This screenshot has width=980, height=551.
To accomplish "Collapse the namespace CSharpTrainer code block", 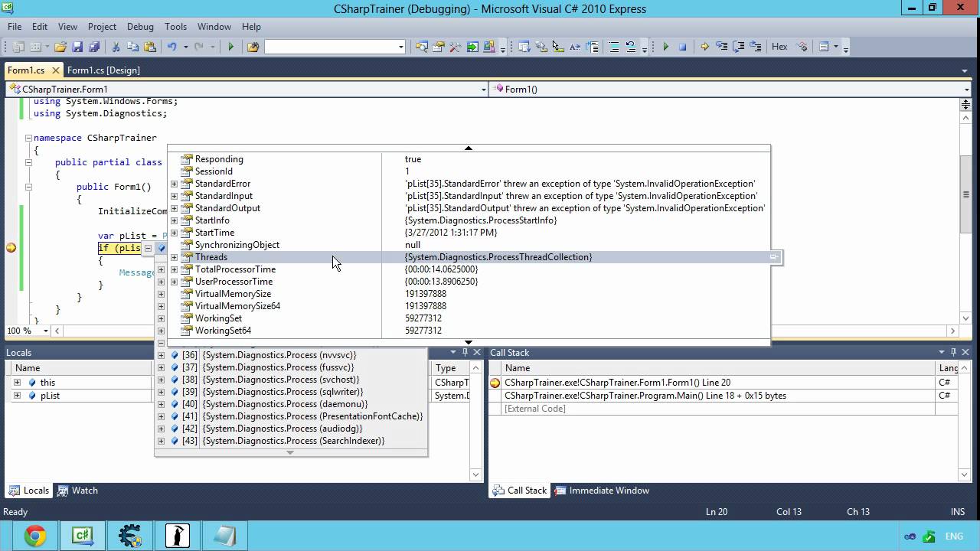I will (28, 138).
